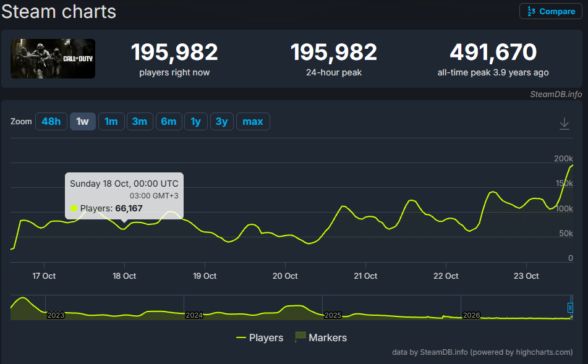
Task: Toggle the Markers series in legend
Action: pyautogui.click(x=321, y=337)
